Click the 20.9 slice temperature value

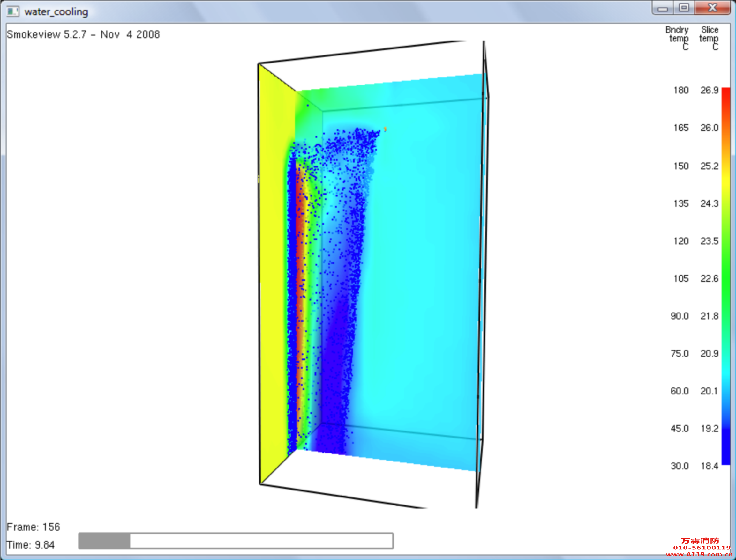pos(709,353)
